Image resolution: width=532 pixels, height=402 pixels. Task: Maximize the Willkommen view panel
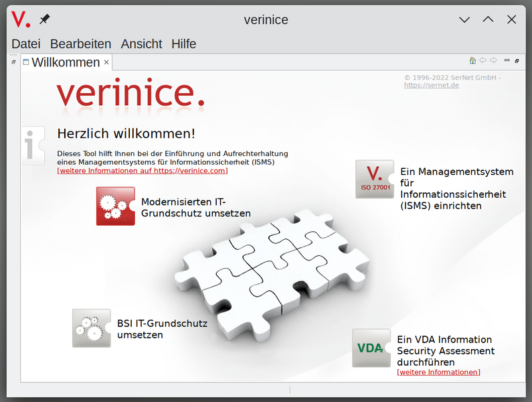tap(517, 61)
